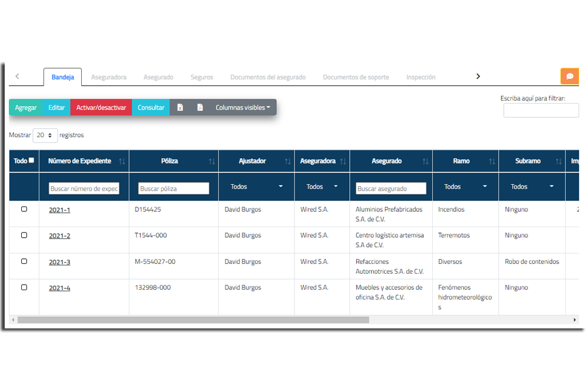
Task: Sort by Número de Expediente column arrows
Action: coord(122,161)
